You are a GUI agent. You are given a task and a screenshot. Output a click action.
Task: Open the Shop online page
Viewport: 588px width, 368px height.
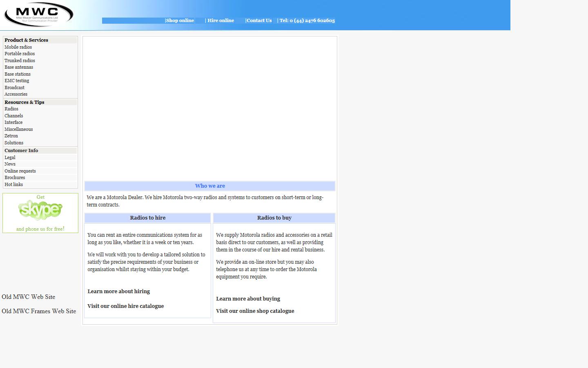click(x=180, y=20)
